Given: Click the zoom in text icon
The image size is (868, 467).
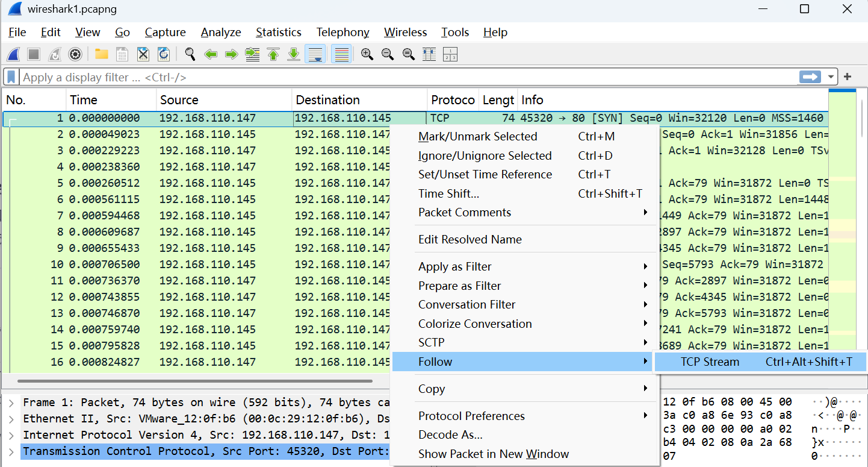Looking at the screenshot, I should [367, 55].
